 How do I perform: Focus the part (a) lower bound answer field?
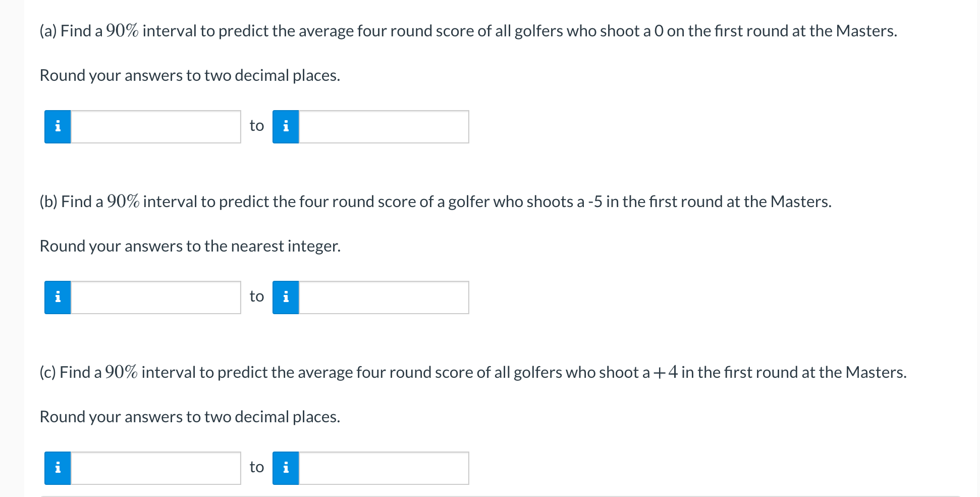pyautogui.click(x=156, y=127)
